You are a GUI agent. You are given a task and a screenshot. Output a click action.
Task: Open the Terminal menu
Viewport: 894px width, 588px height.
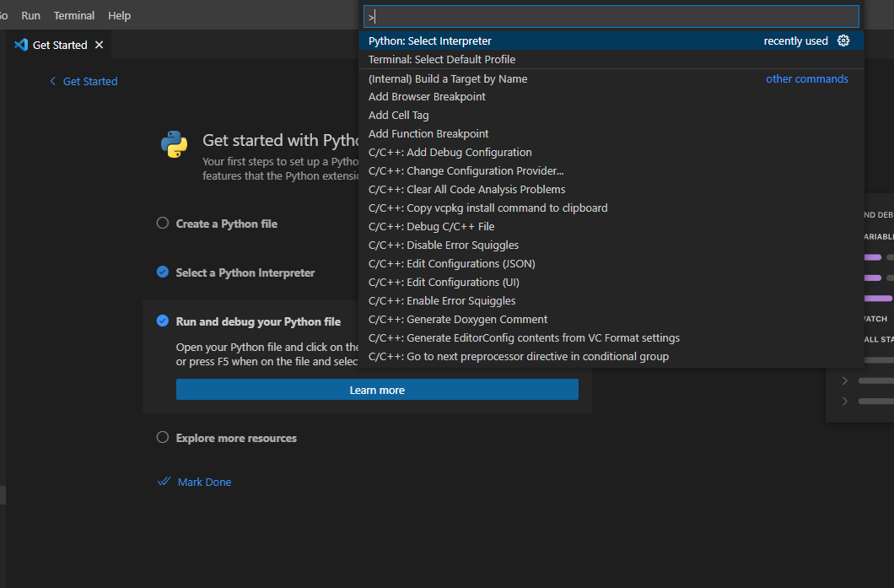pyautogui.click(x=74, y=15)
